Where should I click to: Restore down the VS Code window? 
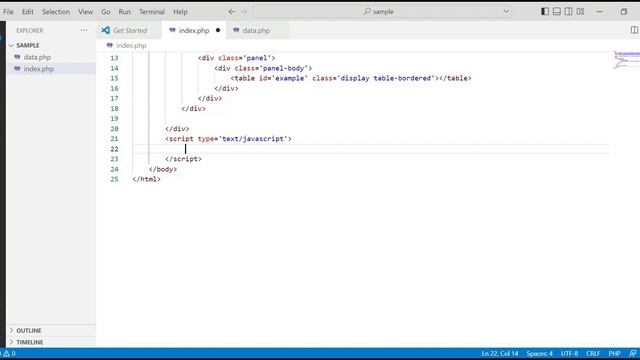coord(624,11)
